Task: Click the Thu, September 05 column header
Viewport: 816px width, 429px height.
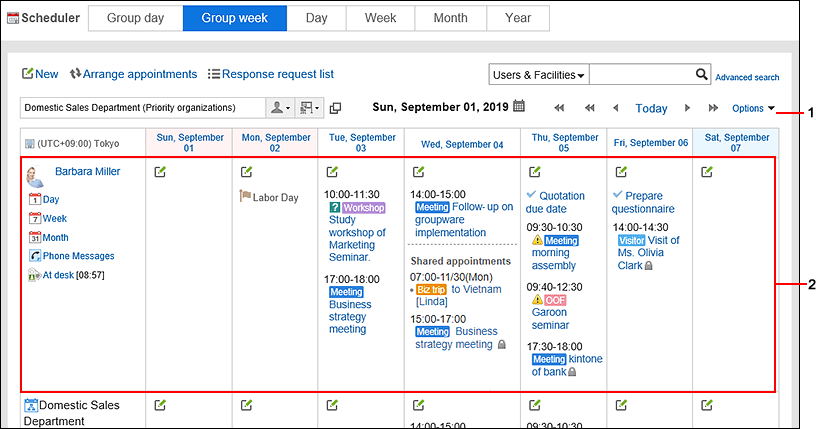Action: click(x=564, y=143)
